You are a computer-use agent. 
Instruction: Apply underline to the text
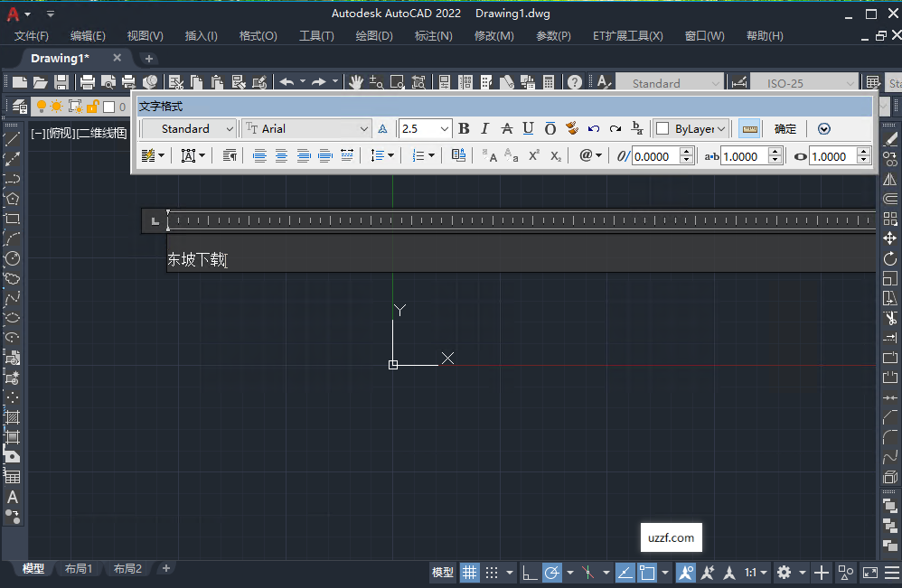tap(528, 128)
